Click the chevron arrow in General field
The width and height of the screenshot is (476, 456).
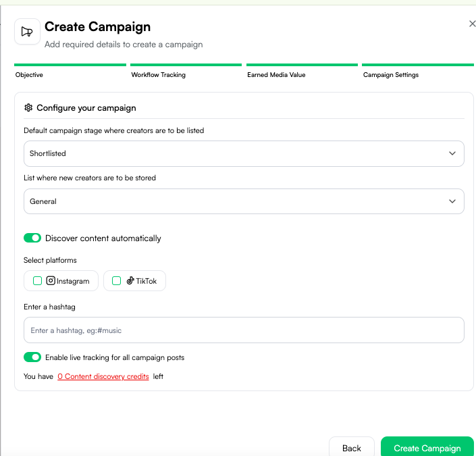click(x=452, y=201)
